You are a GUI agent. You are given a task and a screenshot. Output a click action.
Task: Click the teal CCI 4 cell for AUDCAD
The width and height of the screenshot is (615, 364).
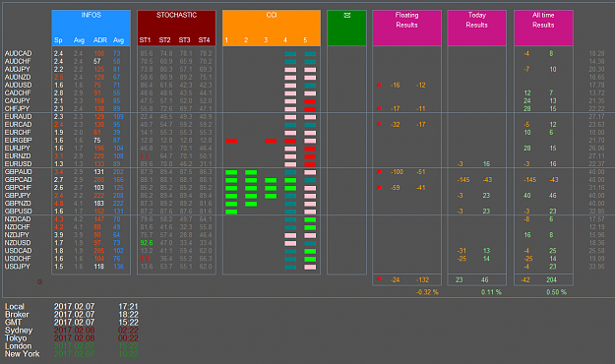tap(290, 54)
